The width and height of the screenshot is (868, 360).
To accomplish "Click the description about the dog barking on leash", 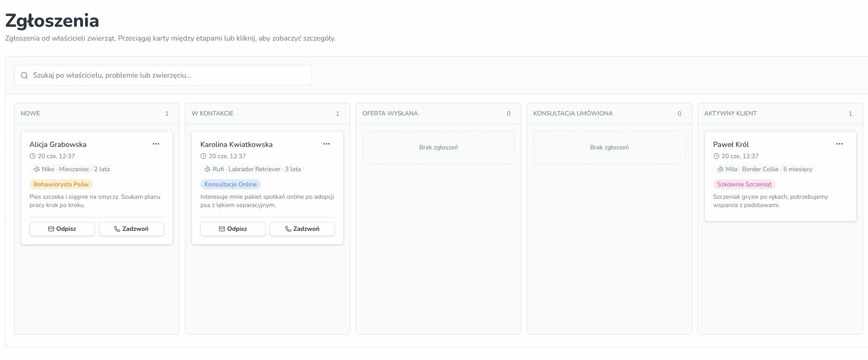I will 95,201.
